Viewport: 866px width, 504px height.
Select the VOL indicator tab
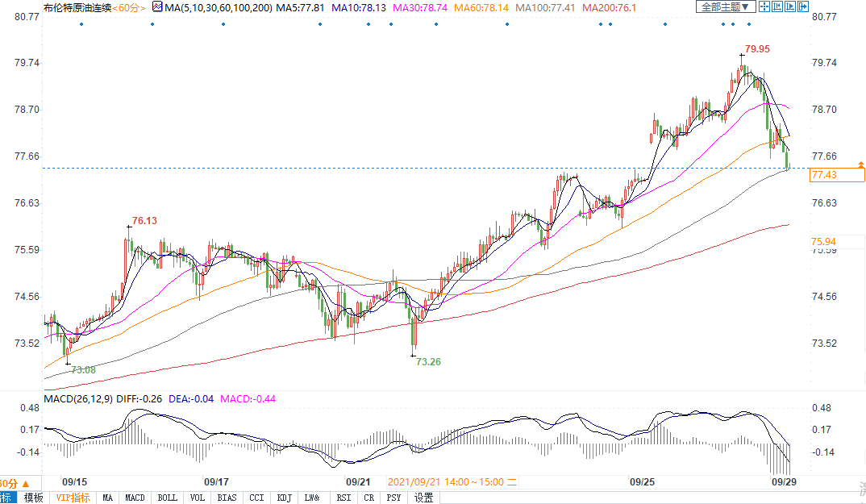point(198,498)
